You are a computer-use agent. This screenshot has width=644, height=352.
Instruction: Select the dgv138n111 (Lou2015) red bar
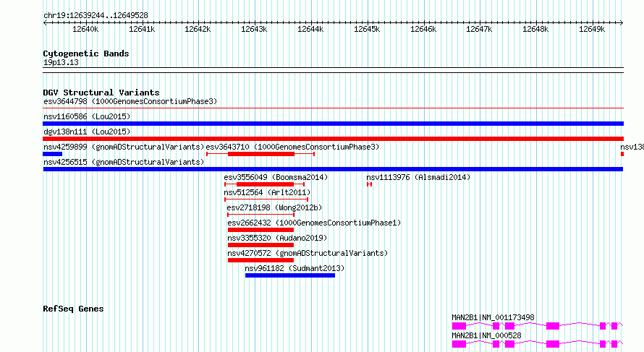pyautogui.click(x=333, y=139)
